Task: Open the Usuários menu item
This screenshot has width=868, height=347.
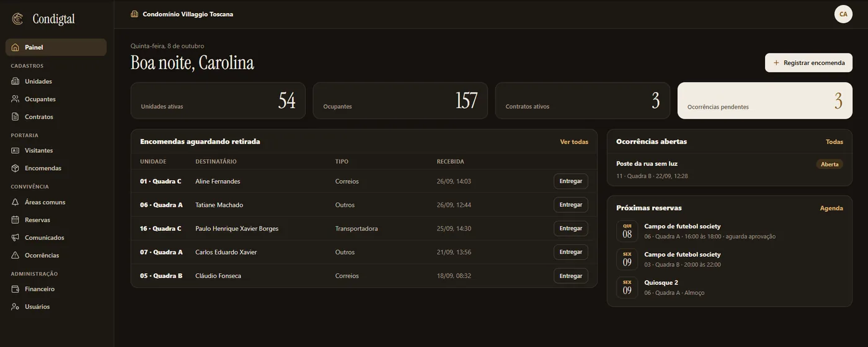Action: pyautogui.click(x=56, y=307)
